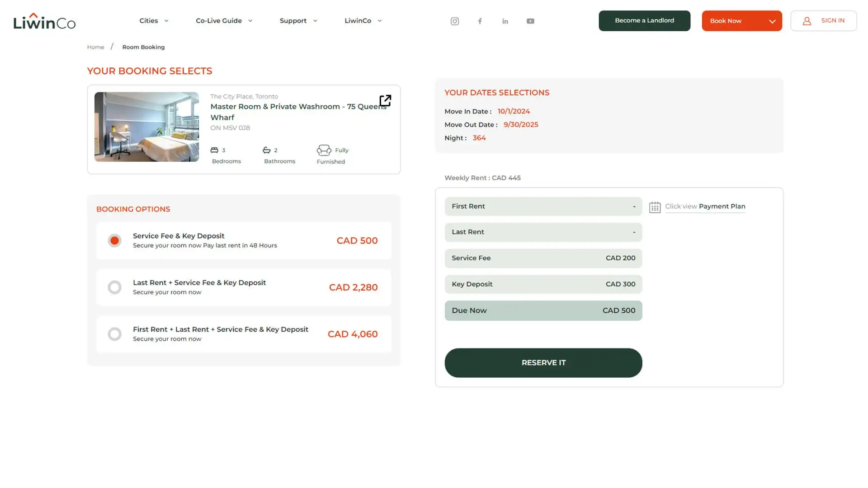The image size is (868, 488).
Task: Select Last Rent + Service Fee option
Action: click(115, 287)
